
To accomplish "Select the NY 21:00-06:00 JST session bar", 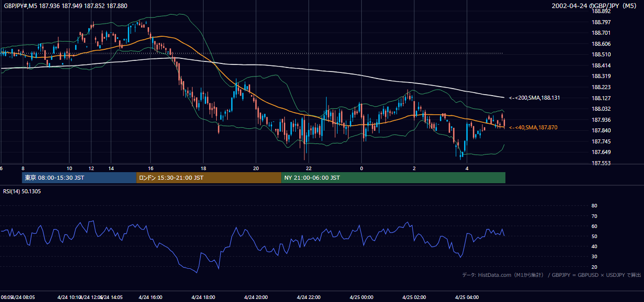I will 393,178.
